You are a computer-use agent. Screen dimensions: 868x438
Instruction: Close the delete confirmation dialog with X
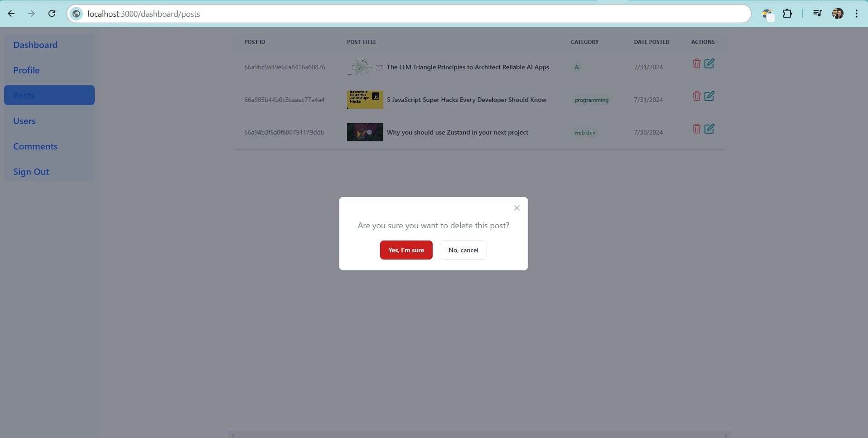[516, 208]
